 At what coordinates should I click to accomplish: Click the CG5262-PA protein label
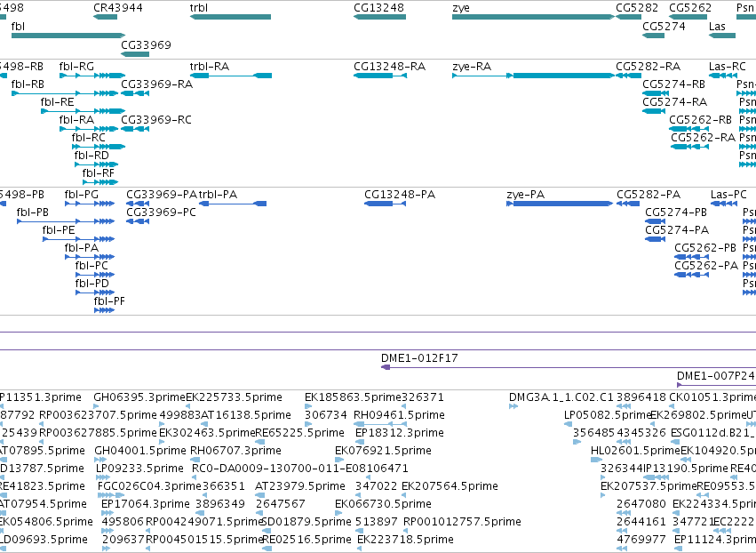pyautogui.click(x=706, y=266)
